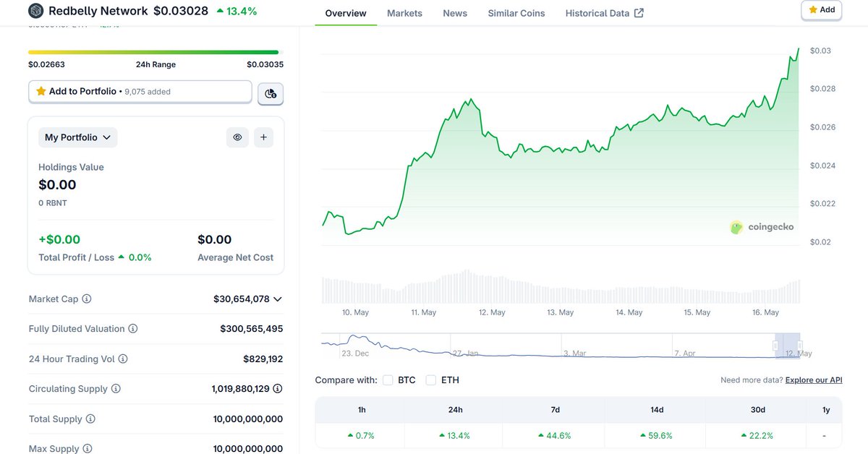Image resolution: width=868 pixels, height=454 pixels.
Task: Click the 24h change value 13.4%
Action: 454,436
